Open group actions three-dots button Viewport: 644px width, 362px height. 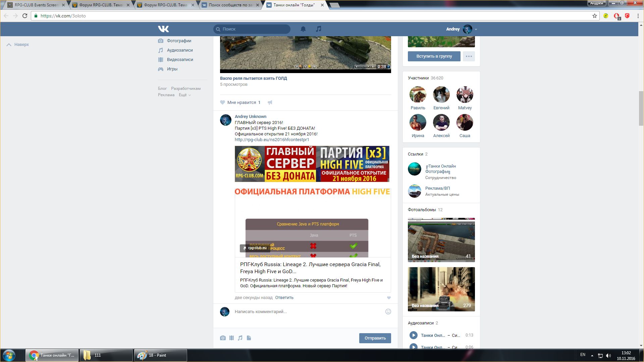469,56
